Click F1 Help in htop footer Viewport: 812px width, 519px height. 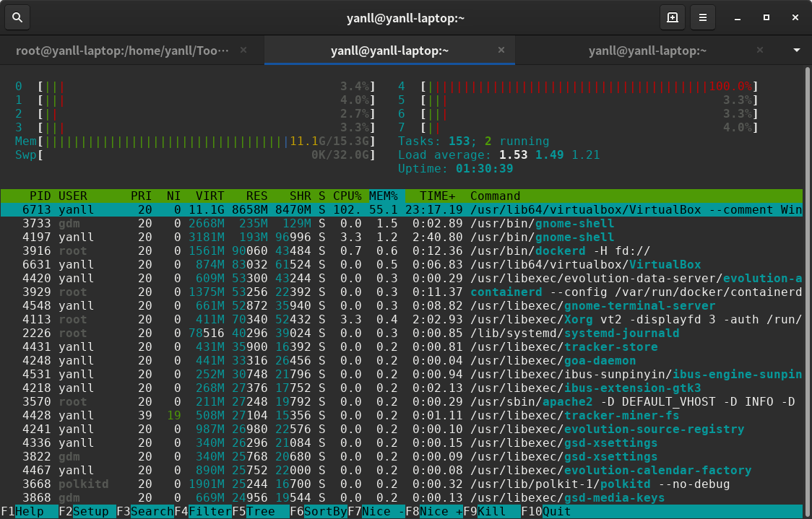point(29,512)
